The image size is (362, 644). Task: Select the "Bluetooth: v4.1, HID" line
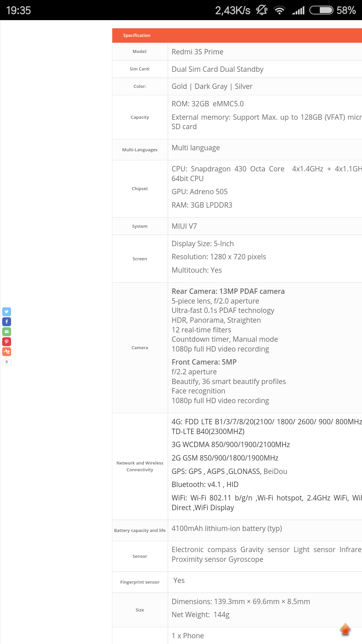click(205, 484)
